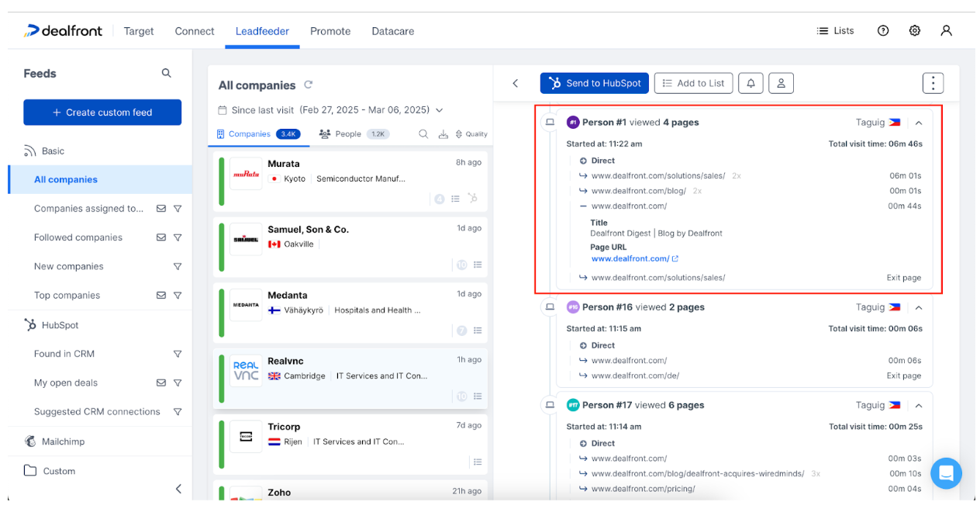This screenshot has width=980, height=509.
Task: Open filter icon for Found in CRM
Action: (x=178, y=354)
